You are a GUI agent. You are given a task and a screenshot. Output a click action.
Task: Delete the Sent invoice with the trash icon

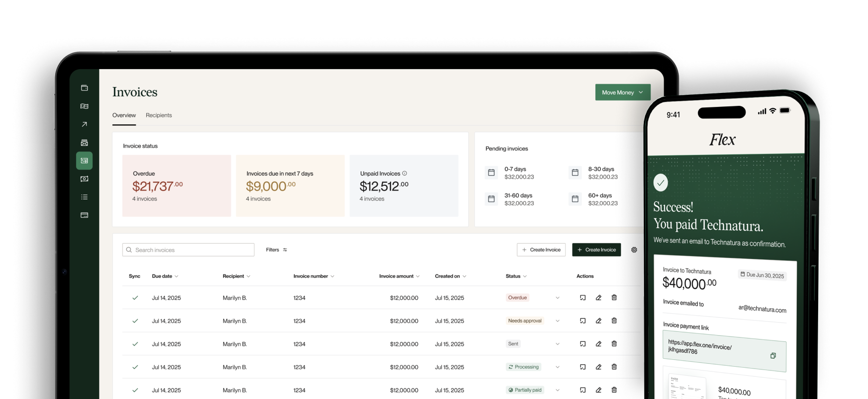[614, 343]
